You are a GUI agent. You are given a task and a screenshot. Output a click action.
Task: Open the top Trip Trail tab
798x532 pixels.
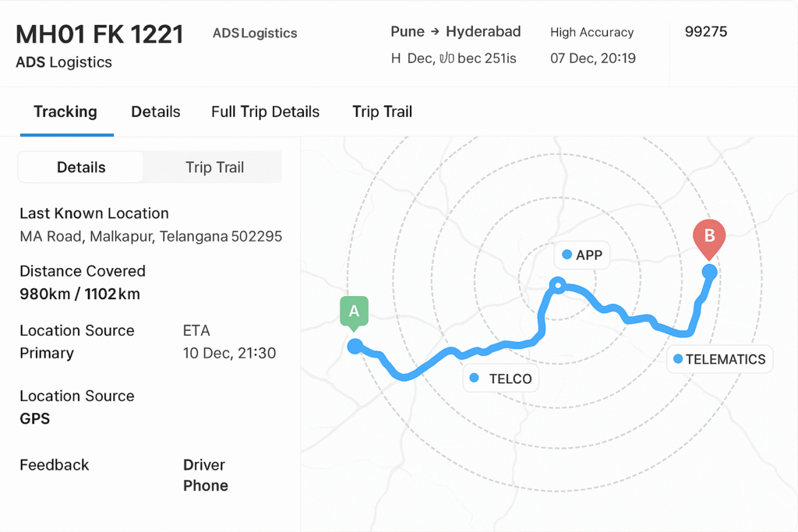pyautogui.click(x=382, y=111)
